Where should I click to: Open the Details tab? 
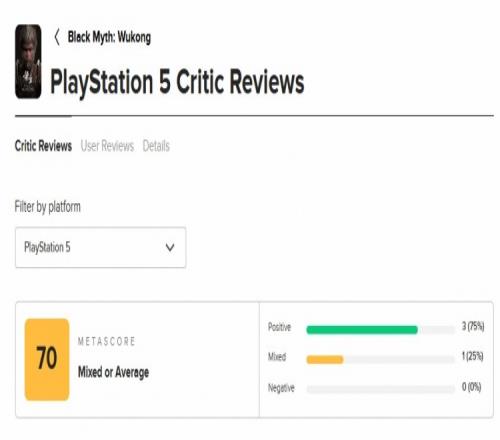click(156, 146)
